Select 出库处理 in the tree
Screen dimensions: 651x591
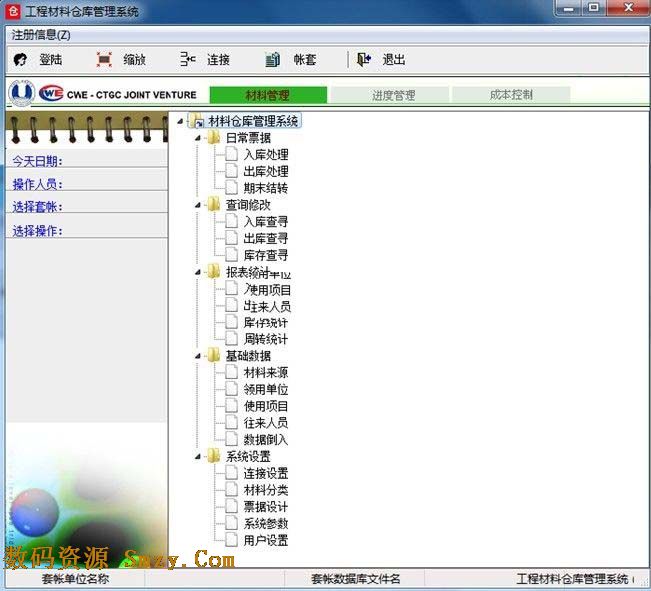[266, 171]
